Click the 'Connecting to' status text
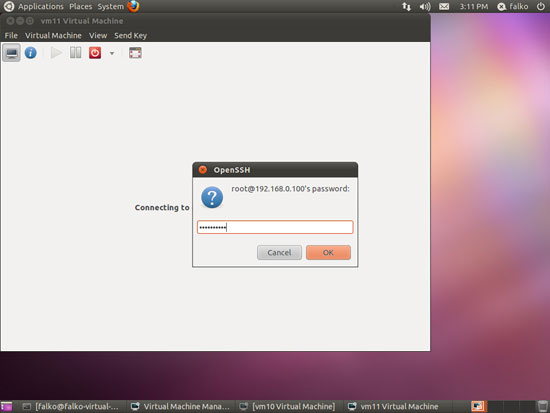This screenshot has height=413, width=550. coord(162,208)
